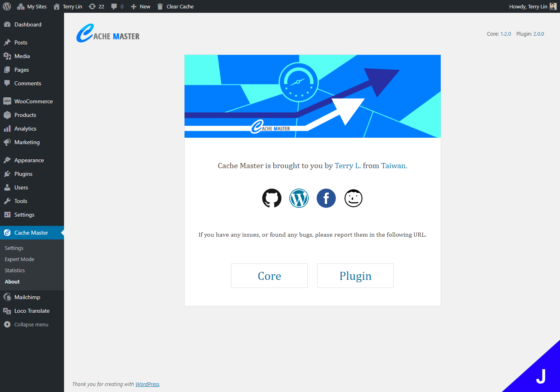Screen dimensions: 560x392
Task: Click the Users person icon
Action: (7, 187)
